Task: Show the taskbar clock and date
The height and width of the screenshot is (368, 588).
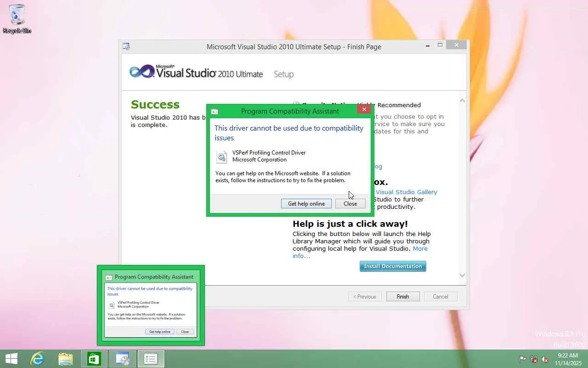Action: (568, 359)
